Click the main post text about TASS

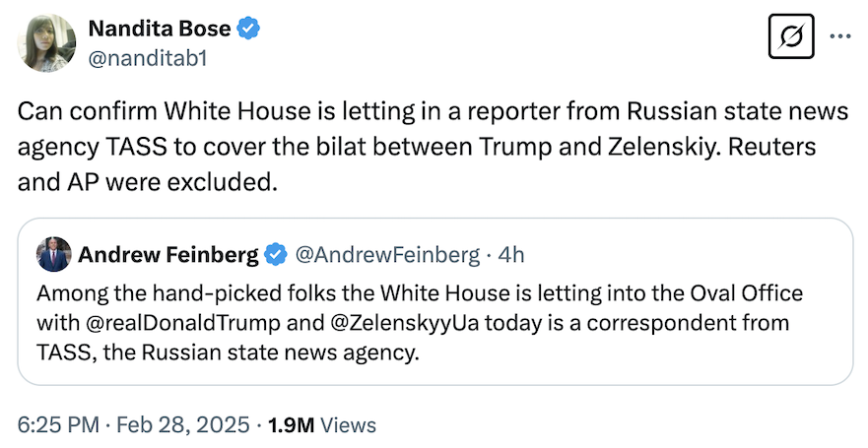point(434,145)
